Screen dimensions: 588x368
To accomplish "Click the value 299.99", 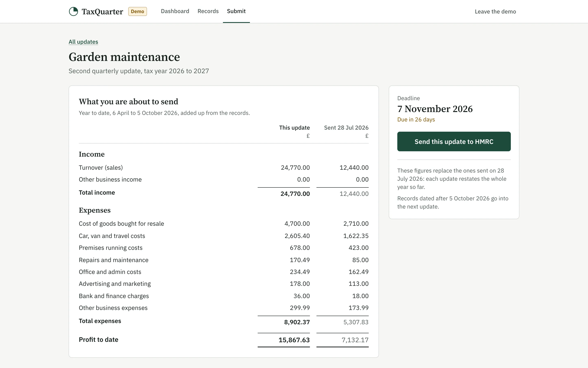I will 300,308.
